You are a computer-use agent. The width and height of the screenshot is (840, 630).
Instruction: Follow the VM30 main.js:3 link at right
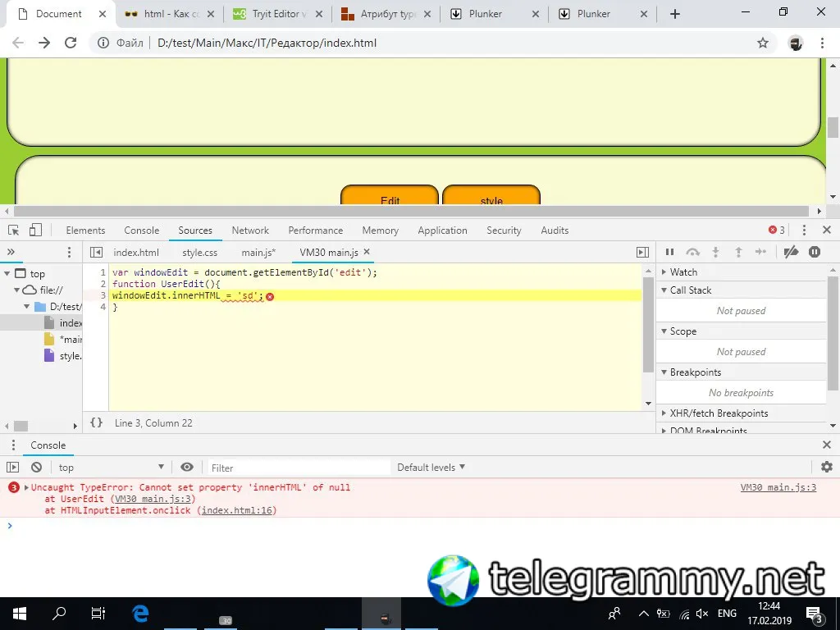pyautogui.click(x=778, y=487)
